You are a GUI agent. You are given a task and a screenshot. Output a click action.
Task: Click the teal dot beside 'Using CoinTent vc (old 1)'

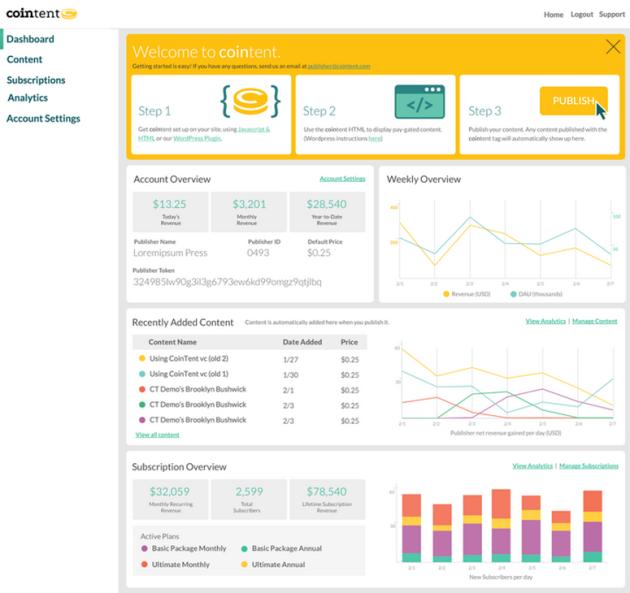[142, 374]
